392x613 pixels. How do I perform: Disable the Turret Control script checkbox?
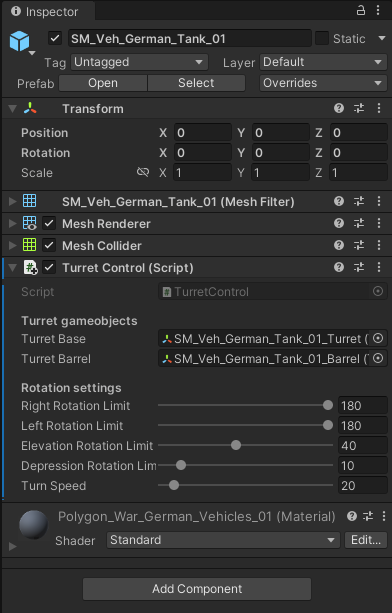click(49, 268)
